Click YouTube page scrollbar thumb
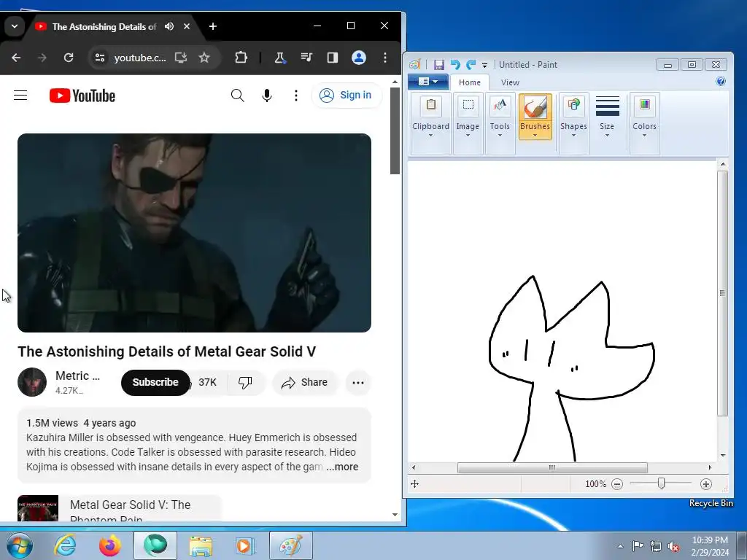747x560 pixels. click(395, 131)
